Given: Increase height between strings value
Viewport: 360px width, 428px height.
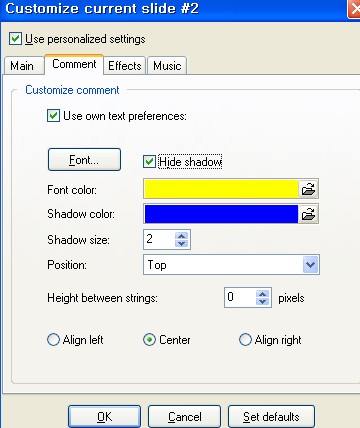Looking at the screenshot, I should (x=263, y=294).
